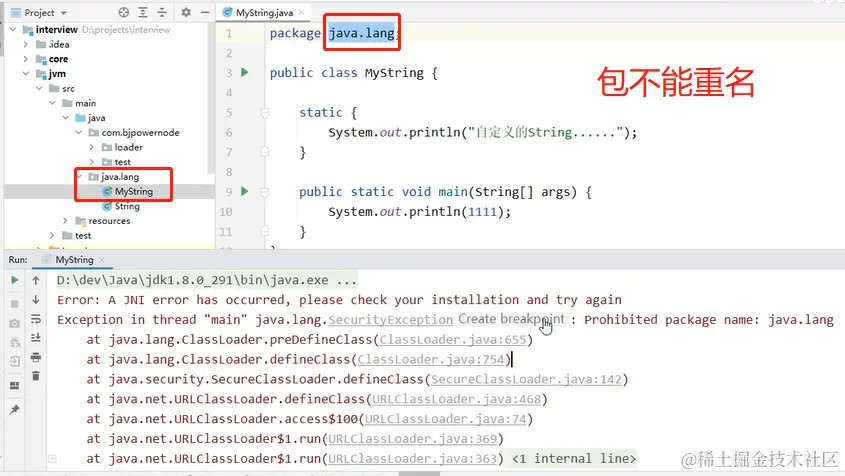
Task: Select the java.lang package in tree
Action: coord(120,176)
